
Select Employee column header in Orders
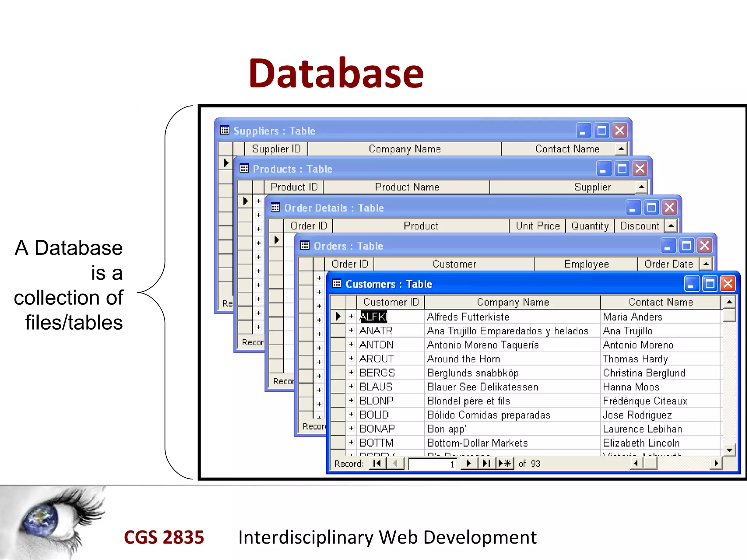(586, 264)
